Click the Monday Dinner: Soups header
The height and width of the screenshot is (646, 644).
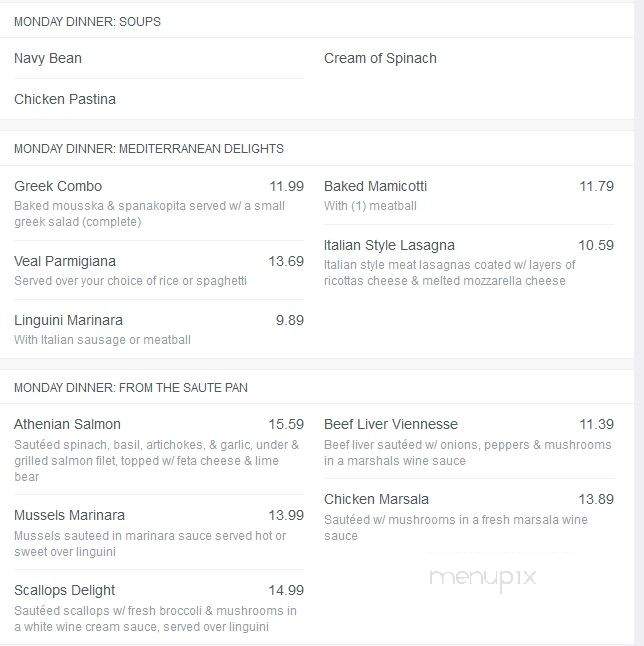(x=87, y=21)
